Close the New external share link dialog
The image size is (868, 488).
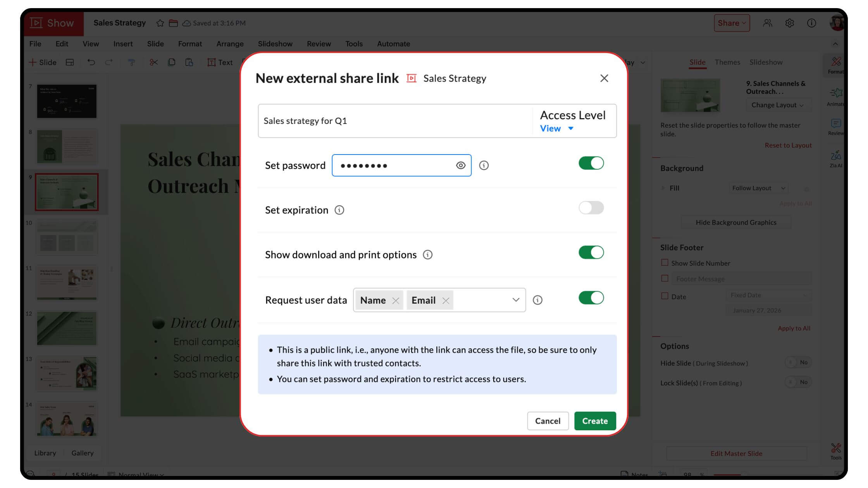pyautogui.click(x=604, y=78)
